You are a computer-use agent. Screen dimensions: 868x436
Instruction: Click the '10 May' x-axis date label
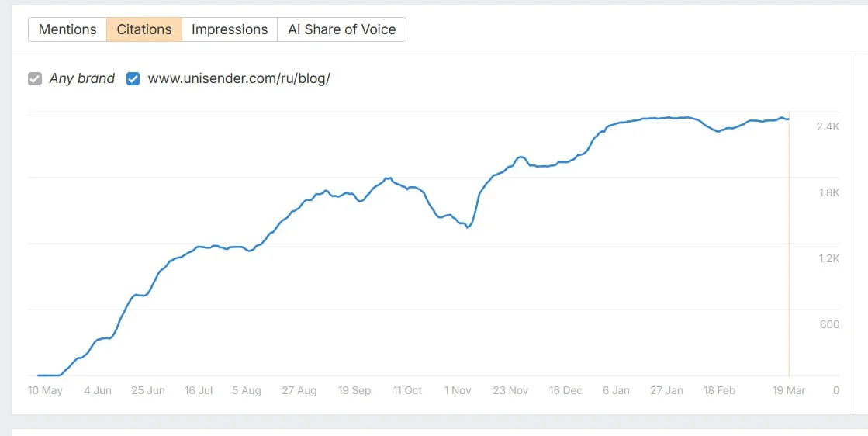[46, 390]
